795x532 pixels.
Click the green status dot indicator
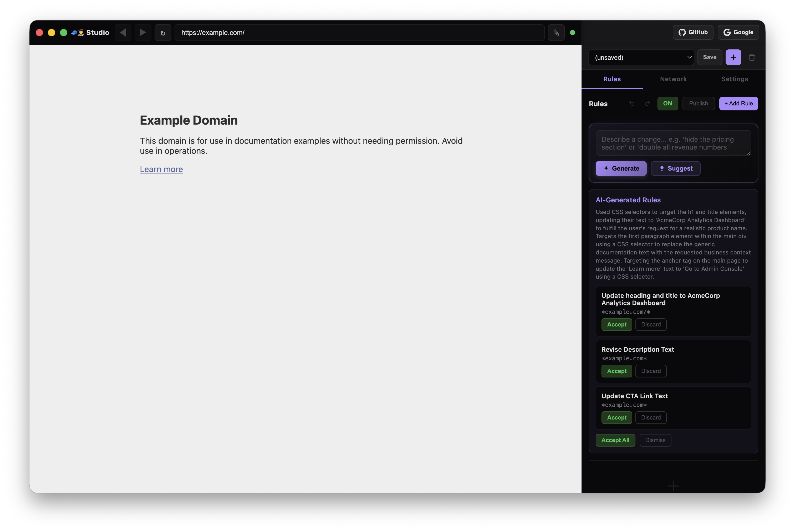click(572, 33)
